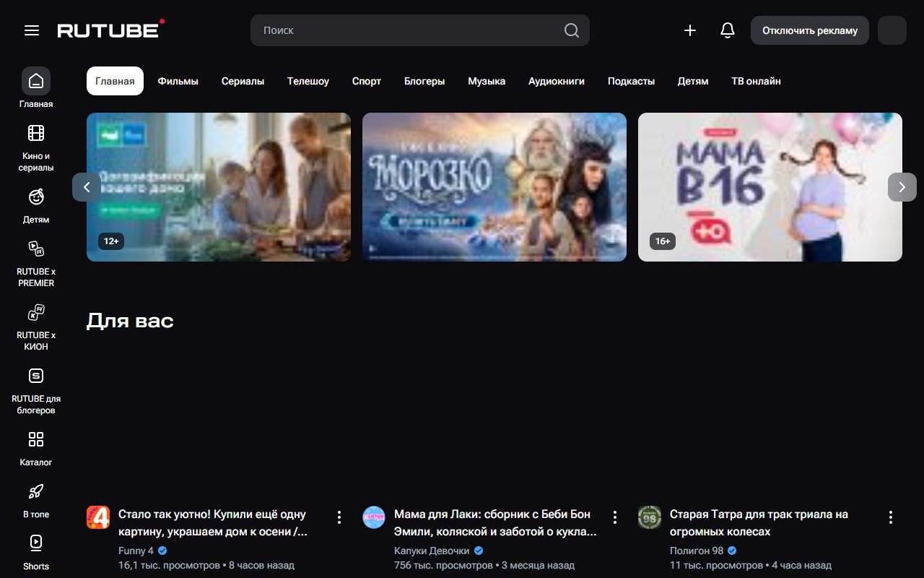Open RUTUBE x PREMIER in the sidebar
Screen dimensions: 924x578
36,263
